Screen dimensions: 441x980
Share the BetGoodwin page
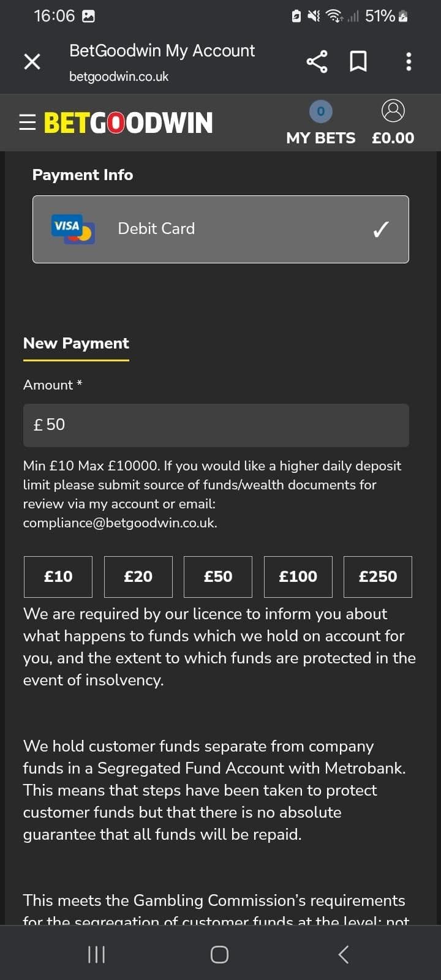click(317, 61)
